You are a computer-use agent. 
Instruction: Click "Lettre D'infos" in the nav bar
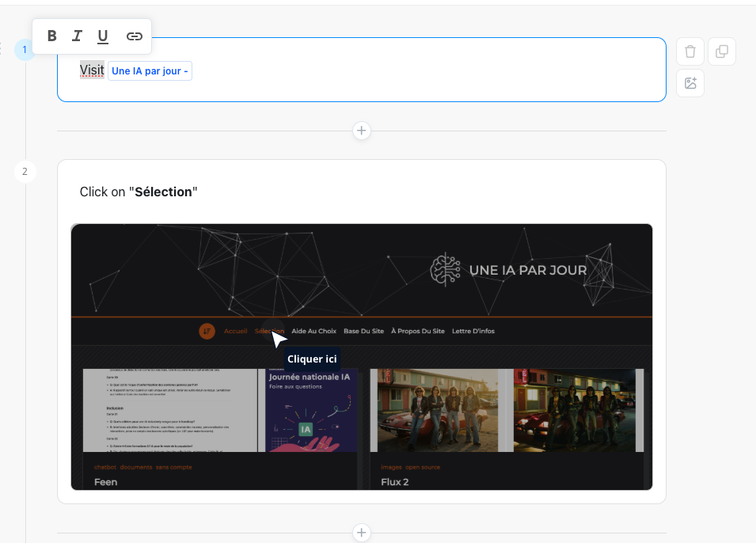(x=473, y=331)
